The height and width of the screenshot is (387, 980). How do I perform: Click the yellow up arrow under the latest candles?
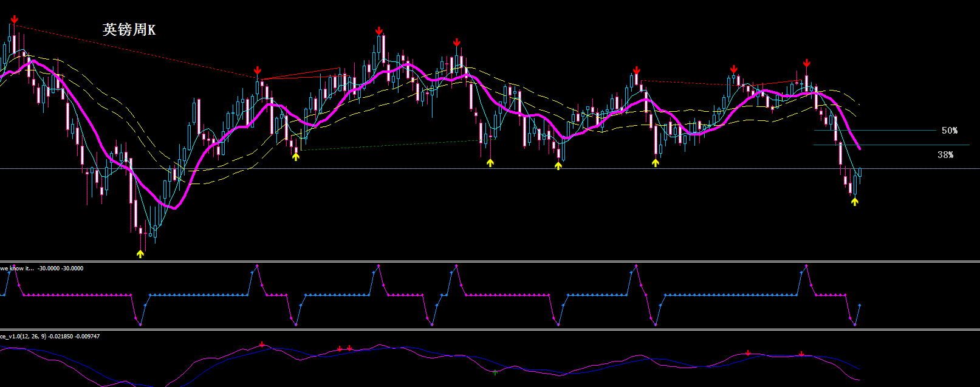point(855,202)
